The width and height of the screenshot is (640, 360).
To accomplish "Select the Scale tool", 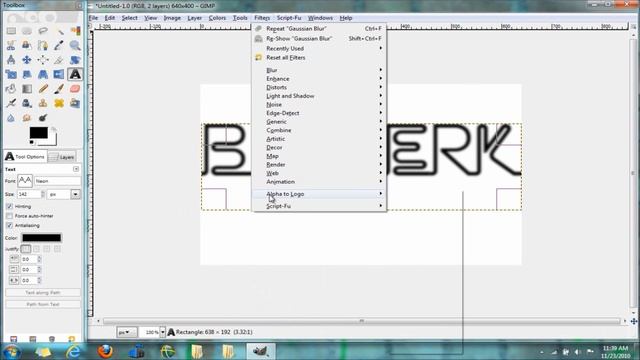I will (x=11, y=74).
